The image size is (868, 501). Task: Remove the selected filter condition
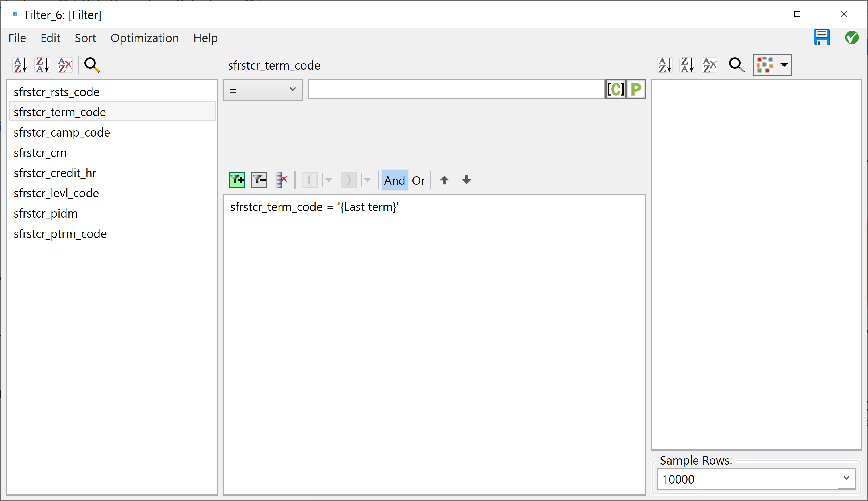pyautogui.click(x=259, y=180)
